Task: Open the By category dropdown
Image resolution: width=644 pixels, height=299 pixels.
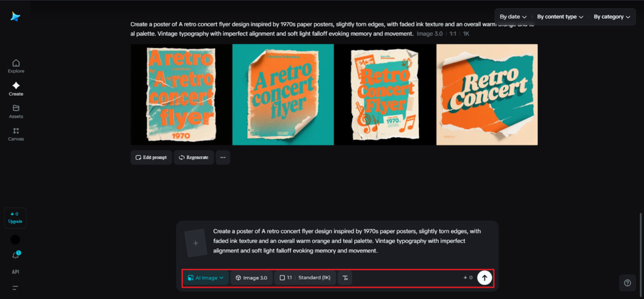Action: coord(611,17)
